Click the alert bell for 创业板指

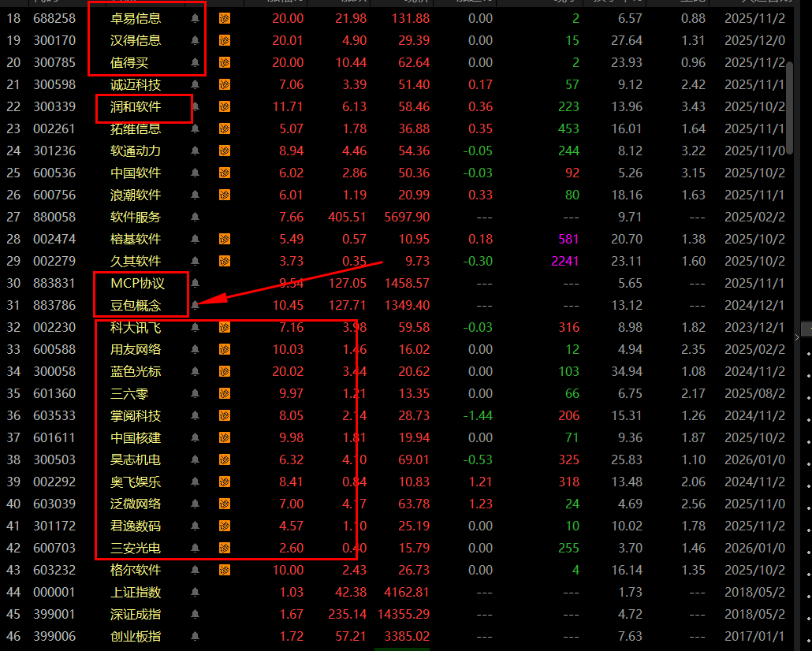[x=195, y=636]
